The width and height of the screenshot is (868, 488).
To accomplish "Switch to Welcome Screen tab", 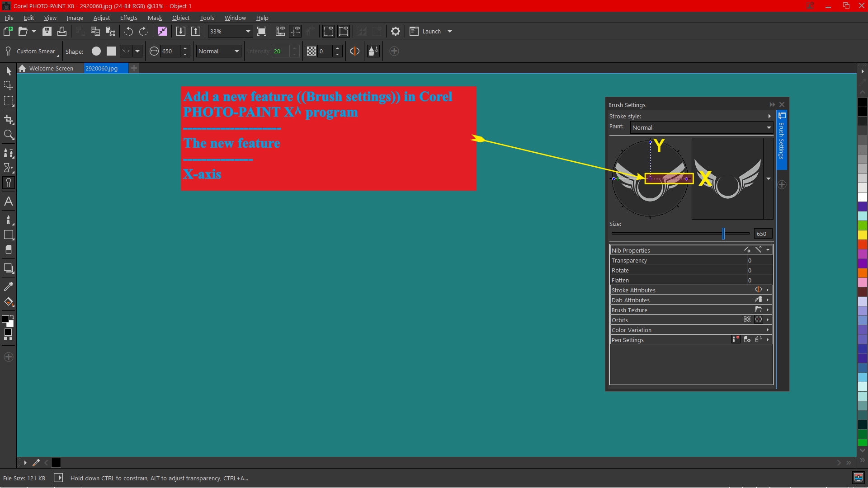I will point(51,68).
